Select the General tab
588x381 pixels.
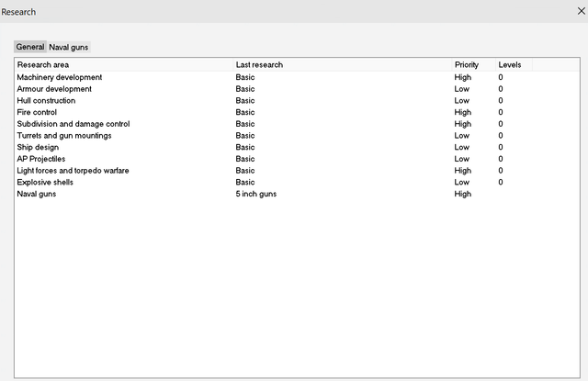30,47
